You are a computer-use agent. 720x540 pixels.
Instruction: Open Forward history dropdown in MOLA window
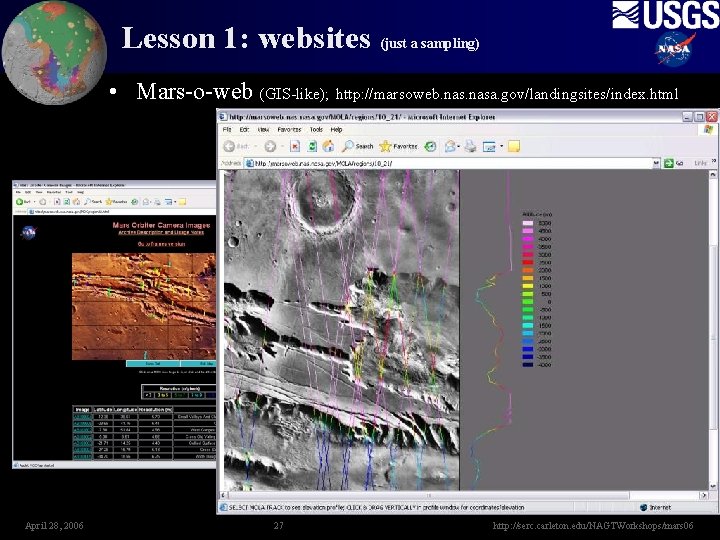click(x=281, y=146)
